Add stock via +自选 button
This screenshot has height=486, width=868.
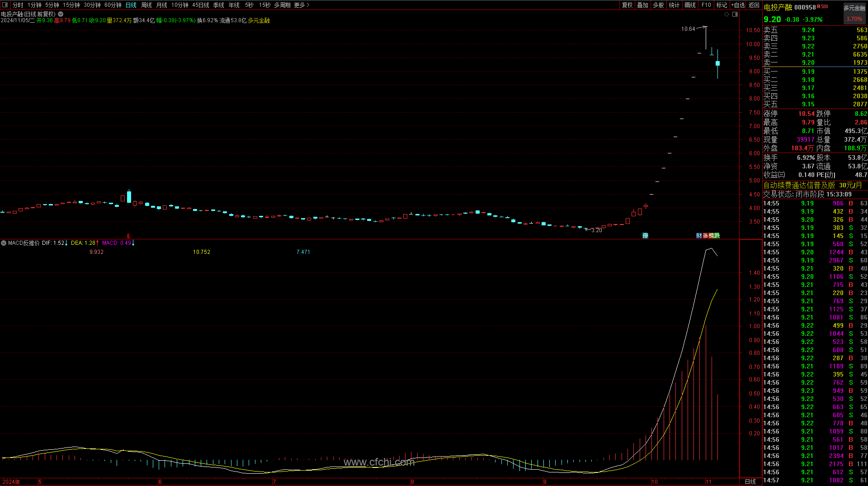738,5
